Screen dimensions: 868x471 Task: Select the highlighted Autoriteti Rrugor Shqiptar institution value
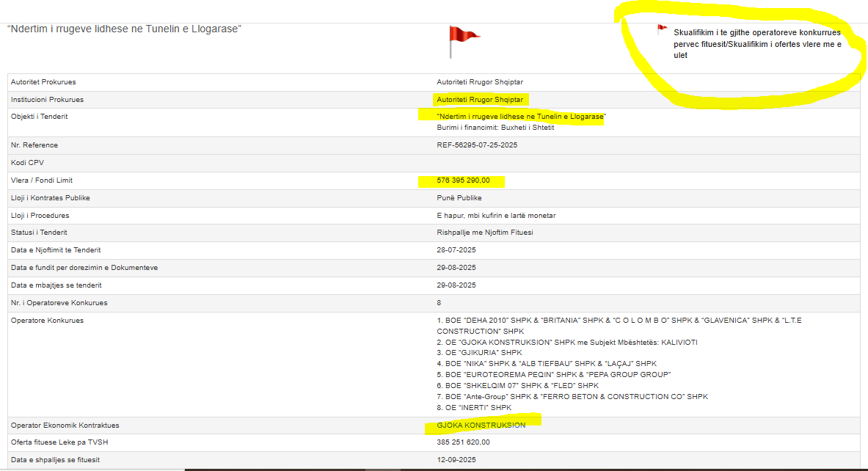point(480,99)
